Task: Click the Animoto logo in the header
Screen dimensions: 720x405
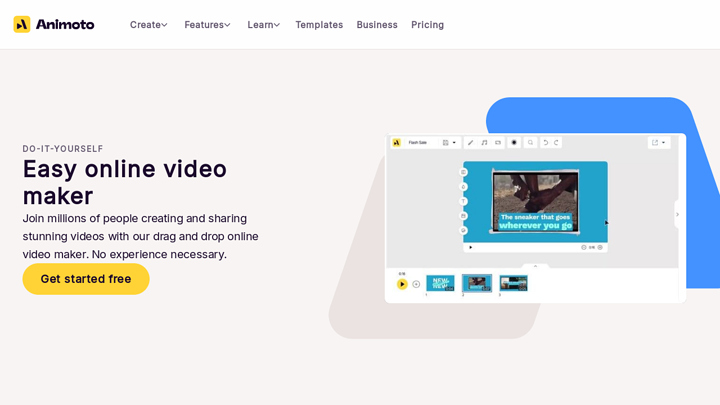Action: click(x=54, y=24)
